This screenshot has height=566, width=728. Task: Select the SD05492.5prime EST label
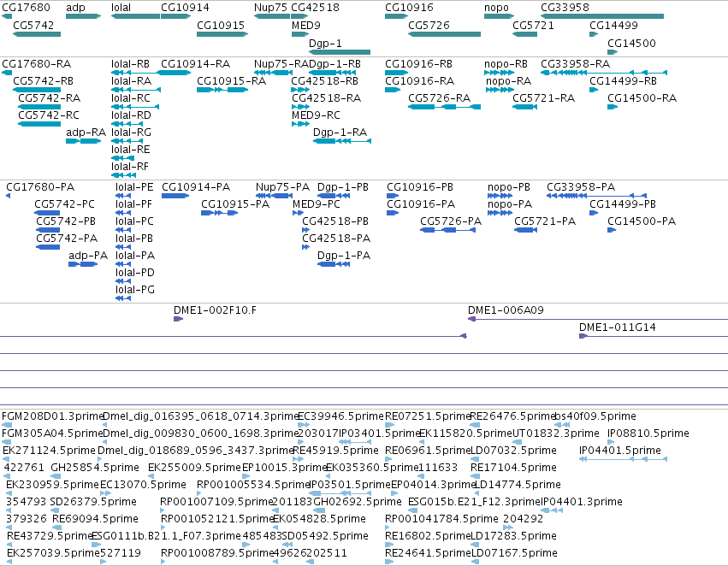coord(325,536)
